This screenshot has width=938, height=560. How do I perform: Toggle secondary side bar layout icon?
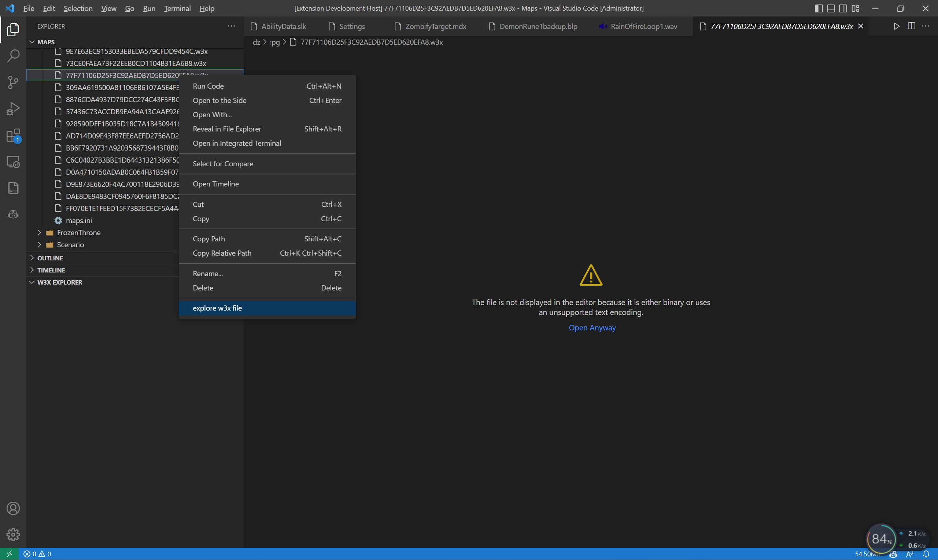pyautogui.click(x=843, y=8)
